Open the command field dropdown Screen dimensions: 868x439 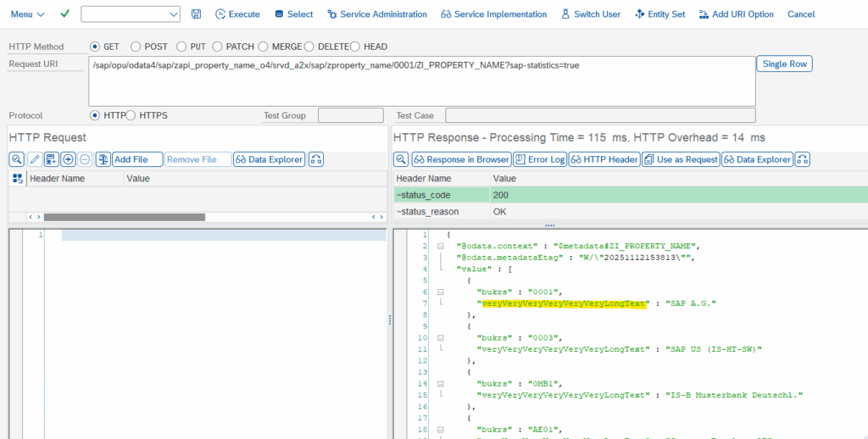(x=174, y=14)
